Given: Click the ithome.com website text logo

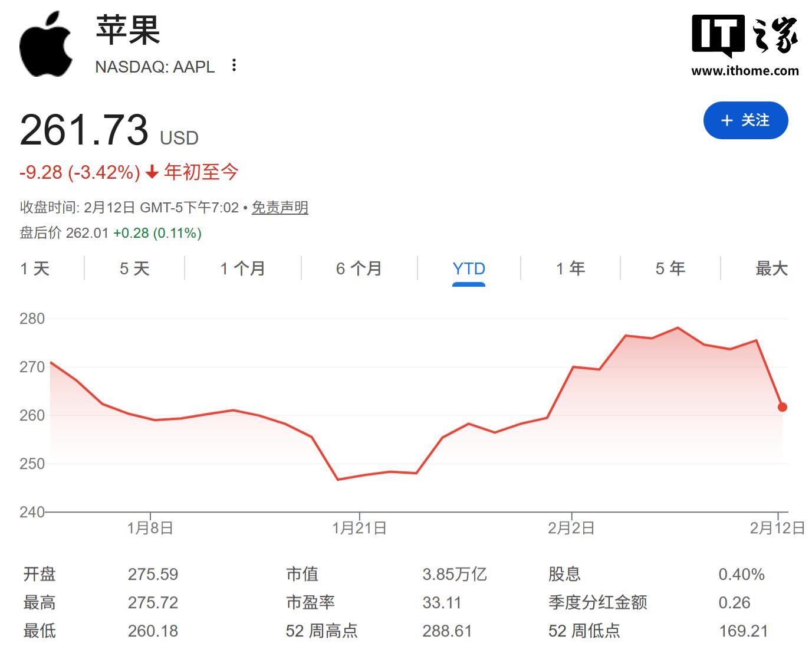Looking at the screenshot, I should coord(745,70).
